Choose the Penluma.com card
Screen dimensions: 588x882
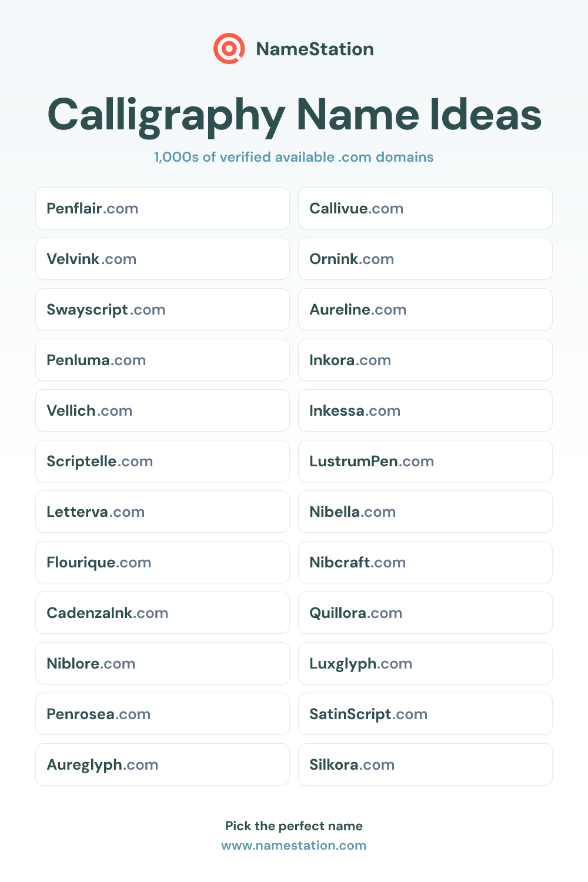click(x=162, y=360)
